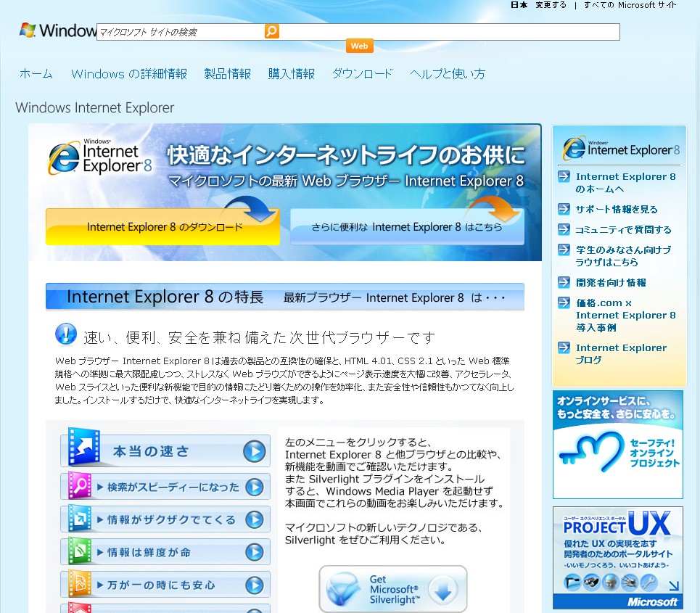Click arrow icon beside Internet Explorer ブログ
This screenshot has height=613, width=700.
(x=564, y=347)
